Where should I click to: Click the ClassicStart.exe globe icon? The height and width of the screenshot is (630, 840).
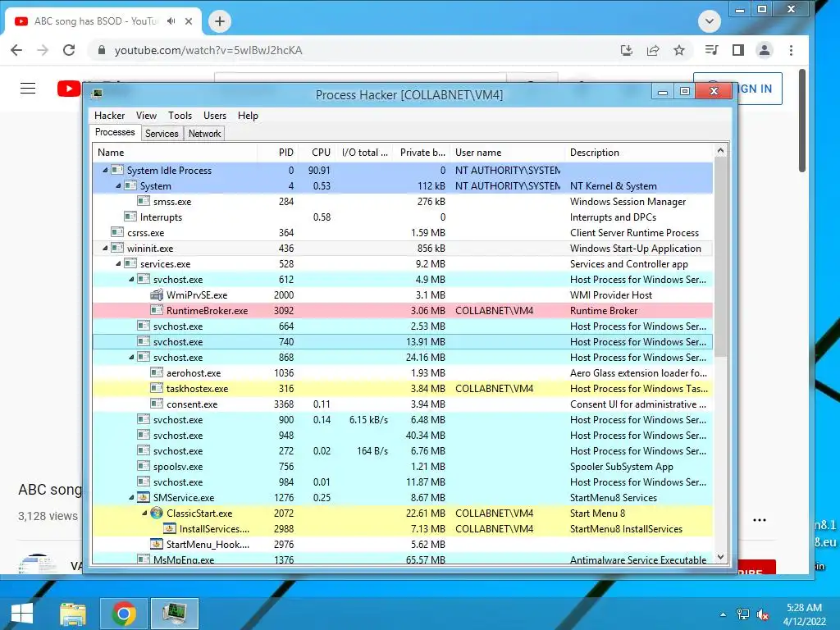coord(157,514)
